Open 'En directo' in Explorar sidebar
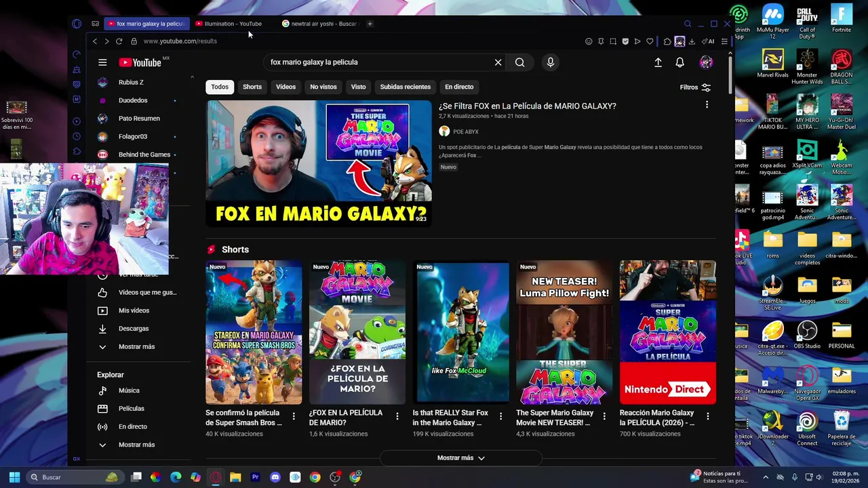The width and height of the screenshot is (868, 488). (132, 426)
